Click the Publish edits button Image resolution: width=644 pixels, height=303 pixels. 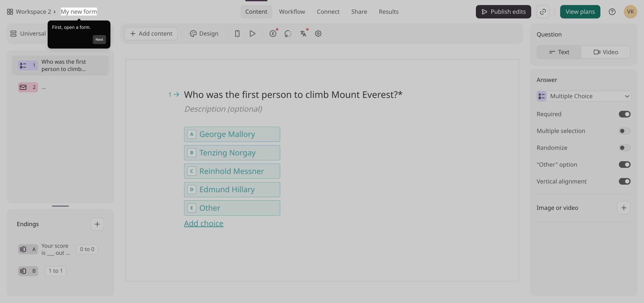[503, 12]
